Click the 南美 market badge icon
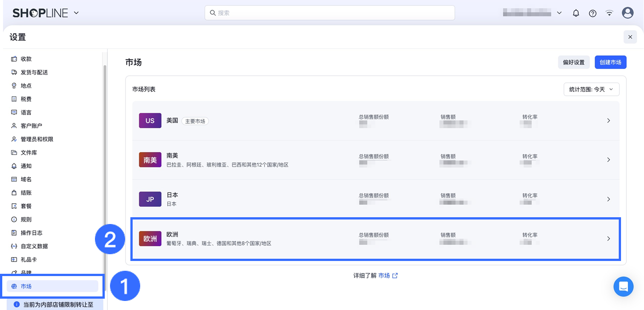Image resolution: width=644 pixels, height=310 pixels. pyautogui.click(x=150, y=160)
